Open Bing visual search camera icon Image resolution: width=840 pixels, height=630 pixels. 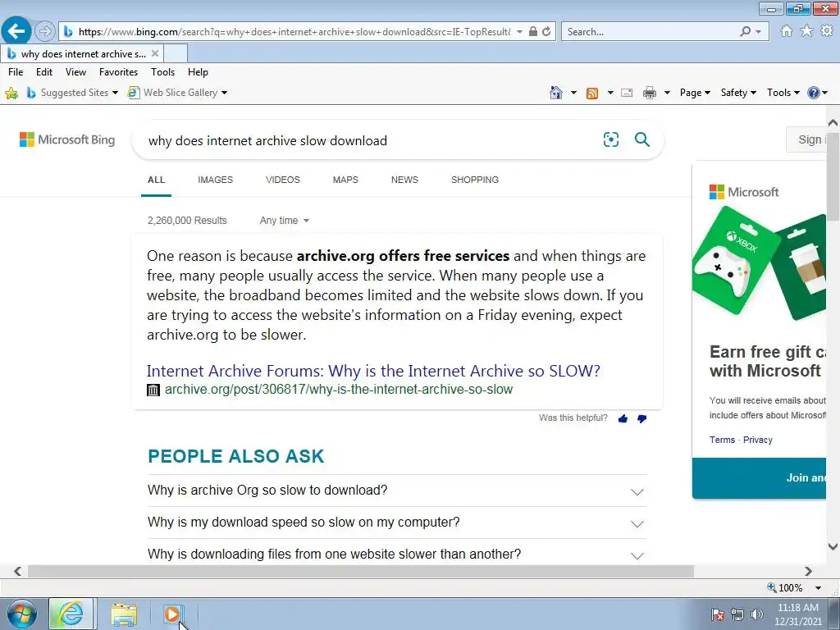tap(610, 139)
